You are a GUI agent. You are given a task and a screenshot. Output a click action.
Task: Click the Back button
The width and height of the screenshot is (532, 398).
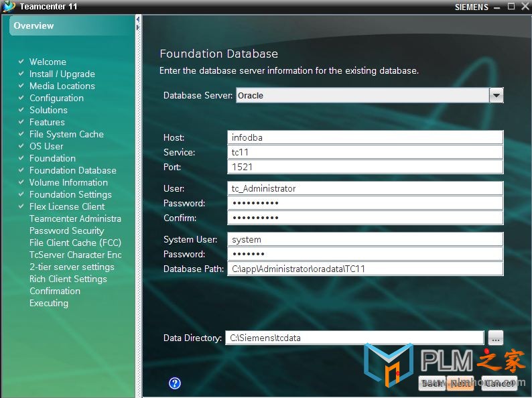coord(432,383)
